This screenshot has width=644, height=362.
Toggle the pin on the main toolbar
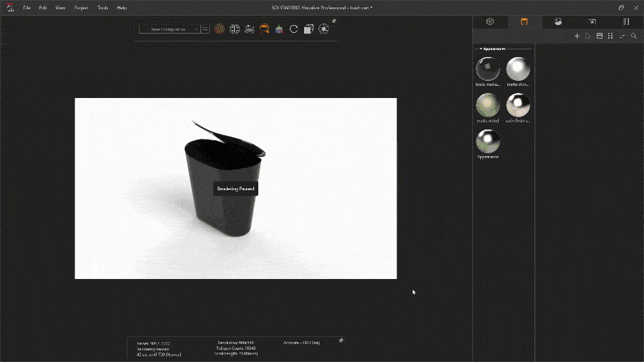point(333,21)
